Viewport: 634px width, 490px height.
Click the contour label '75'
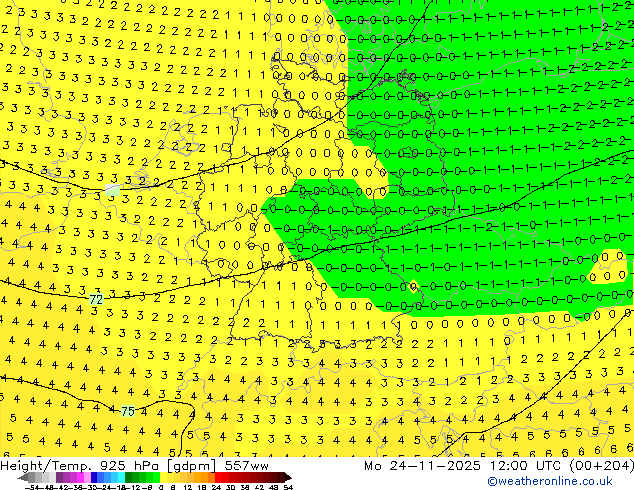(128, 412)
